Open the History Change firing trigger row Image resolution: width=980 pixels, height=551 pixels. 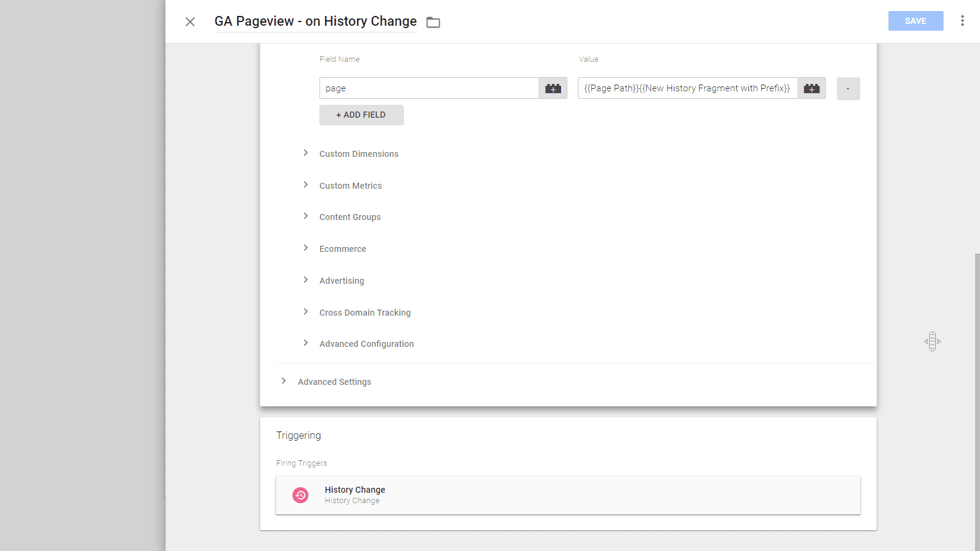pos(568,495)
